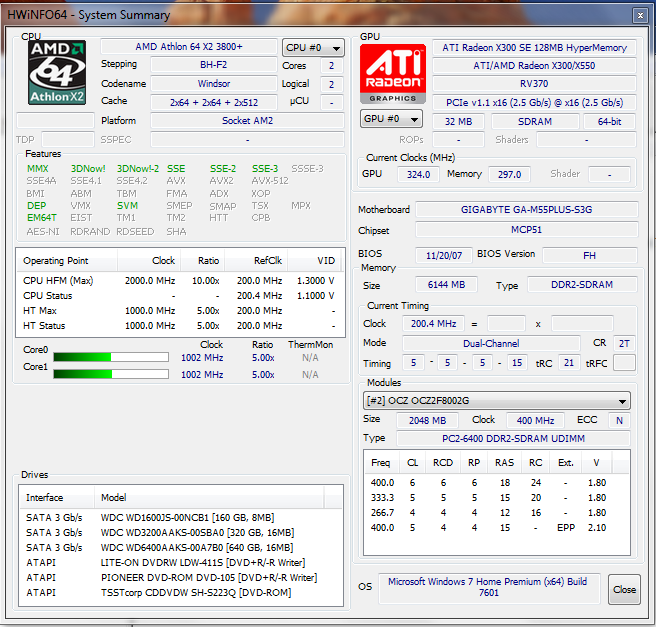
Task: Click the Model column header in Drives
Action: click(209, 497)
